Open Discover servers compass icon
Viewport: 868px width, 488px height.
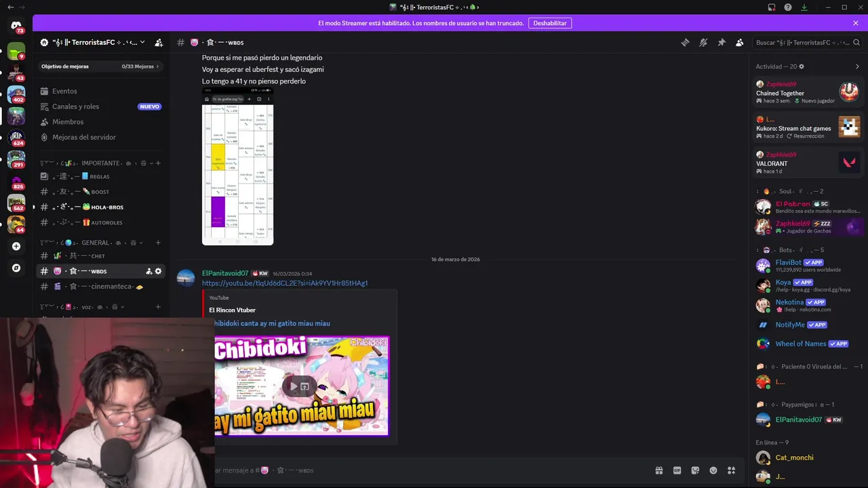(16, 268)
